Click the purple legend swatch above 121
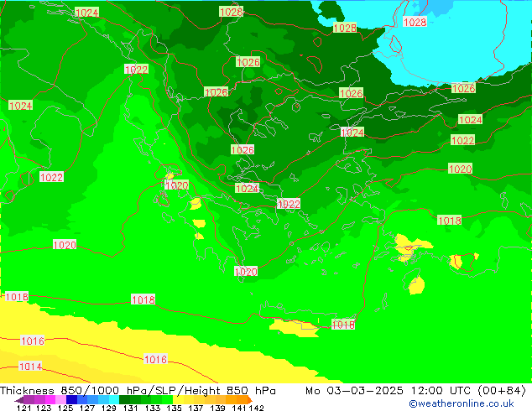Image resolution: width=532 pixels, height=411 pixels. click(29, 400)
